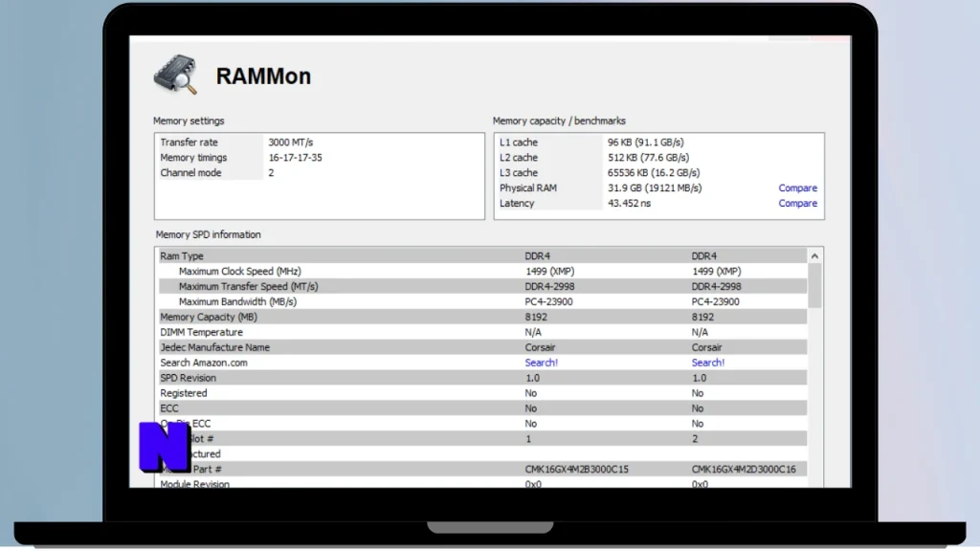This screenshot has width=980, height=551.
Task: Select Maximum Bandwidth (MB/s) row label
Action: point(237,301)
